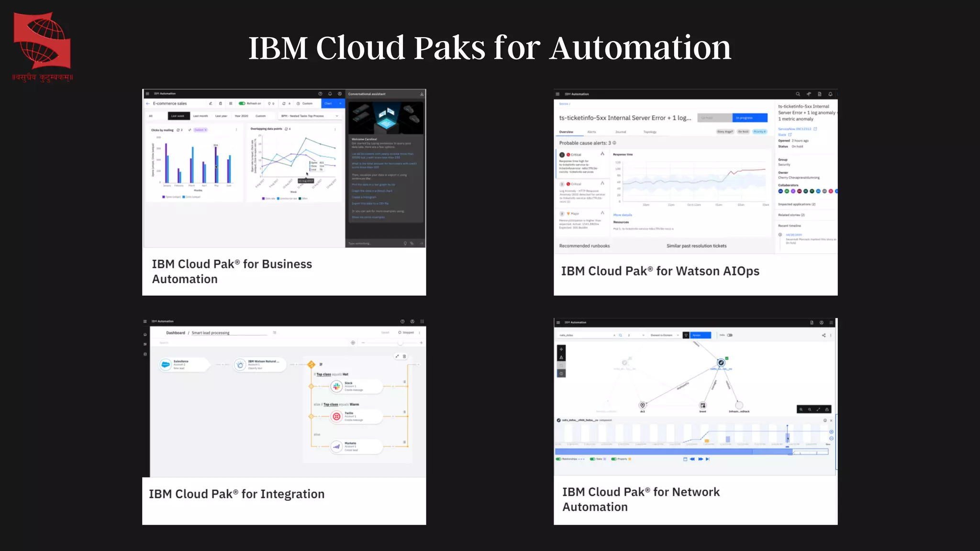Expand Related stories (2) section
This screenshot has height=551, width=980.
791,215
